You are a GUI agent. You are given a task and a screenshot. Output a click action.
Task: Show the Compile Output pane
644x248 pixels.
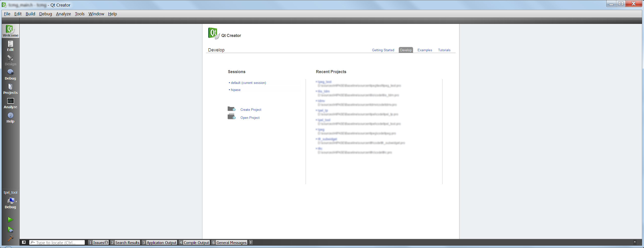click(x=194, y=242)
